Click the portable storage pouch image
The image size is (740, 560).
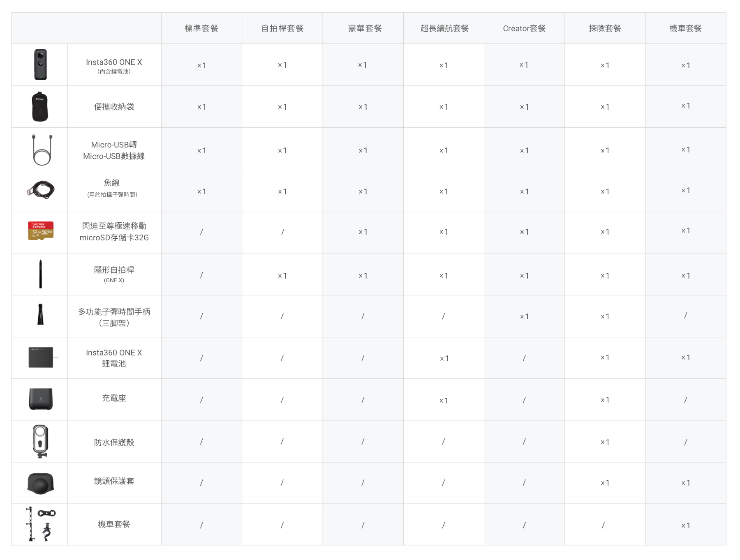(x=40, y=107)
